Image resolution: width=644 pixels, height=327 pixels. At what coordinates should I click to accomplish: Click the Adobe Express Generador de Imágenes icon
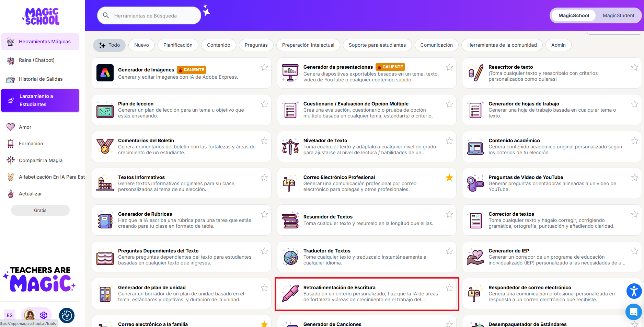pos(105,73)
